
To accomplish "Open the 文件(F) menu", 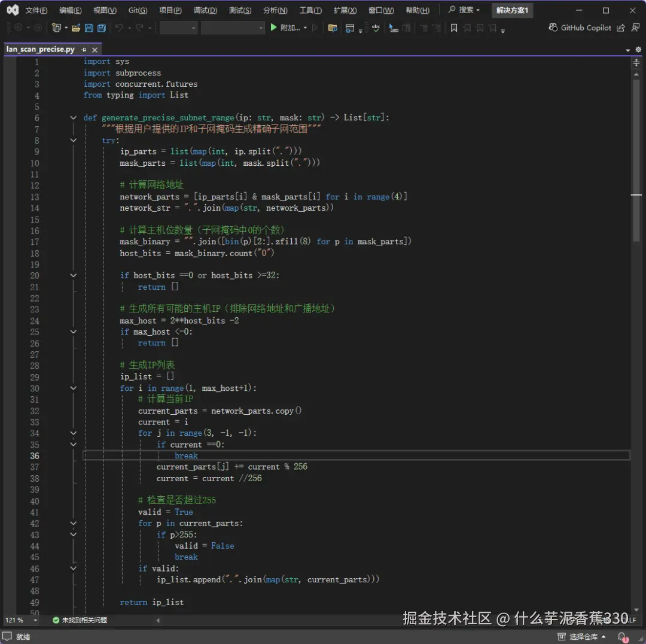I will point(36,10).
